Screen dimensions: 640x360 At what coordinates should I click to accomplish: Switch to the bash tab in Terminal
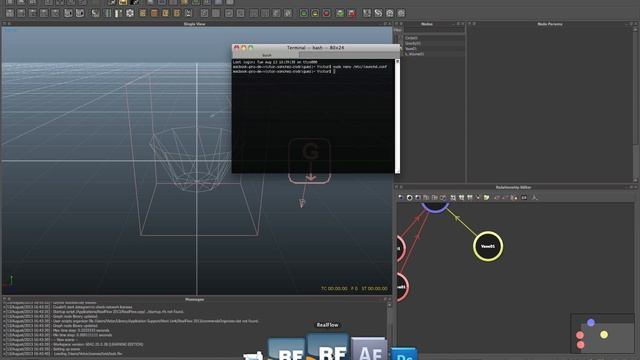tap(267, 55)
